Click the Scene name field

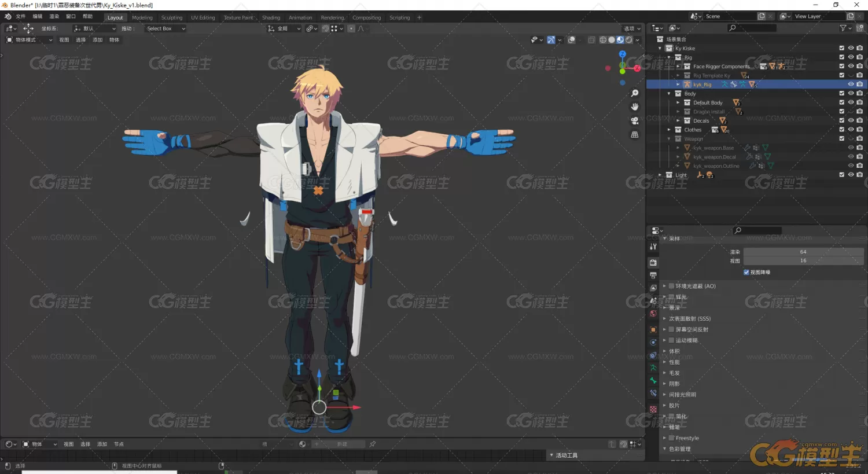point(730,16)
